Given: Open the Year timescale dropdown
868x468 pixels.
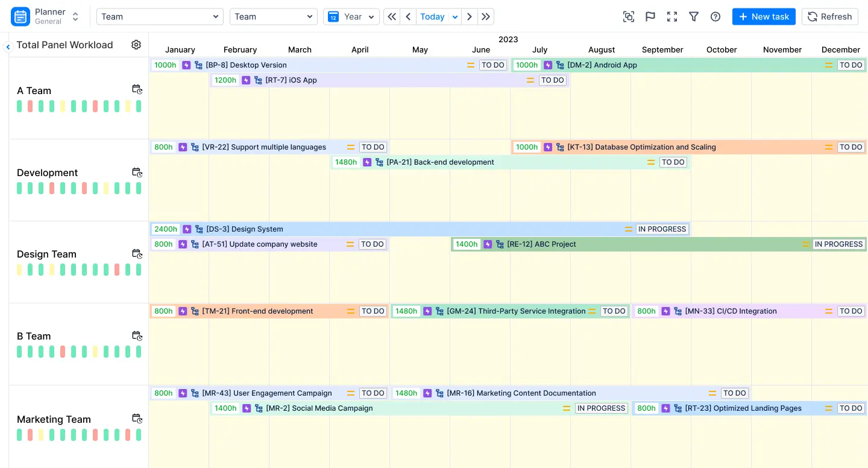Looking at the screenshot, I should tap(351, 16).
